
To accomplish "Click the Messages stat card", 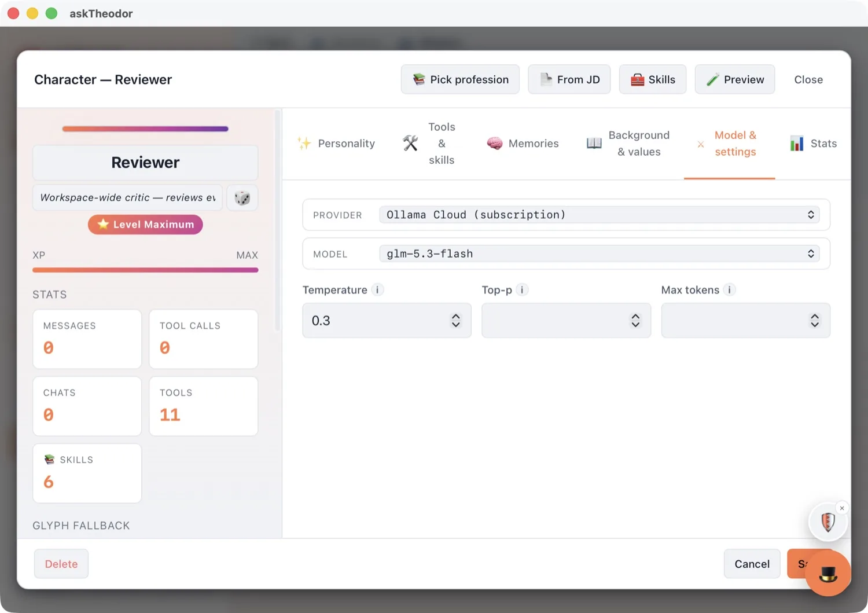I will click(x=87, y=339).
